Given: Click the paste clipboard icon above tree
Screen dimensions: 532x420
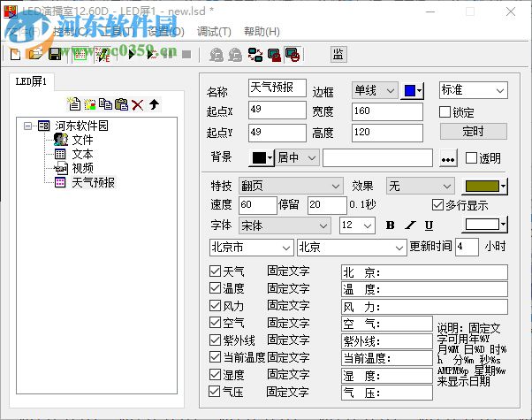Looking at the screenshot, I should pos(121,104).
